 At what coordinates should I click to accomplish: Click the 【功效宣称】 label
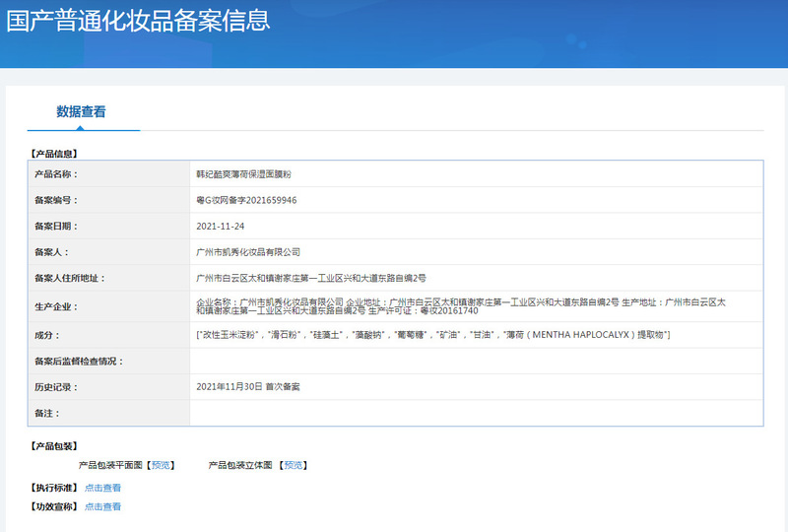click(x=53, y=506)
